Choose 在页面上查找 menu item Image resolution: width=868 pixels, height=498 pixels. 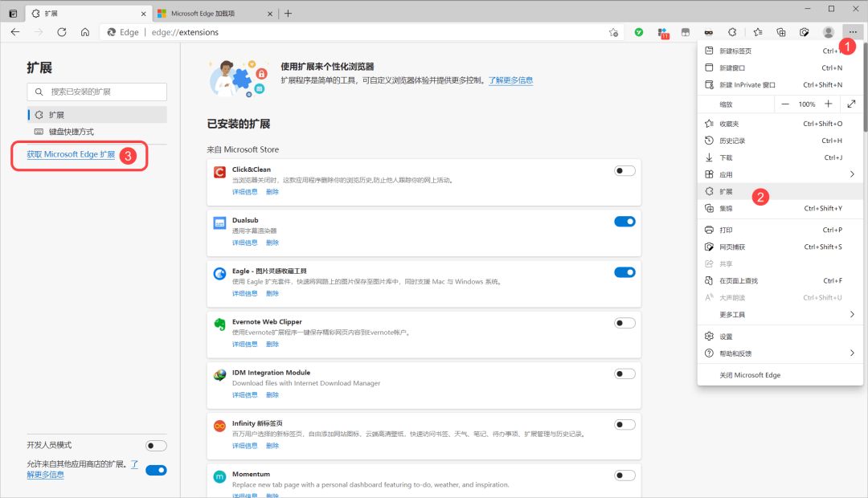[780, 280]
